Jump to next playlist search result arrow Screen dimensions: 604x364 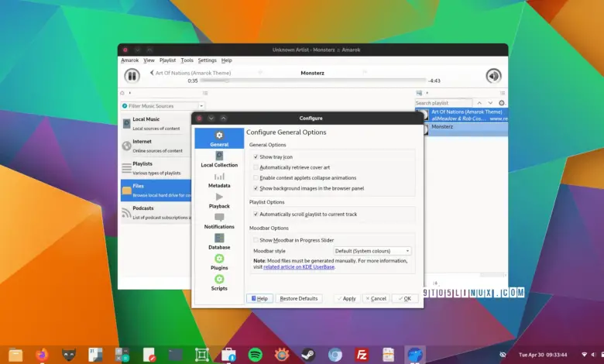pyautogui.click(x=490, y=103)
